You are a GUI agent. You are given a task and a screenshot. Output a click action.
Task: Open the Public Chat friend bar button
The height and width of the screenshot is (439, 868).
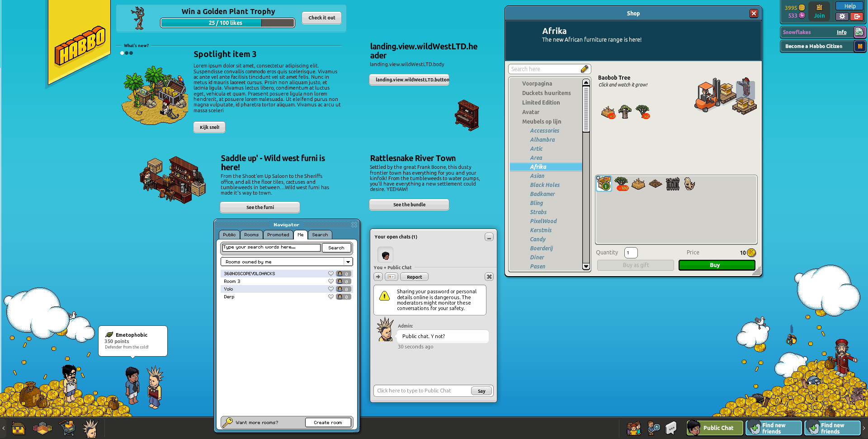point(714,428)
